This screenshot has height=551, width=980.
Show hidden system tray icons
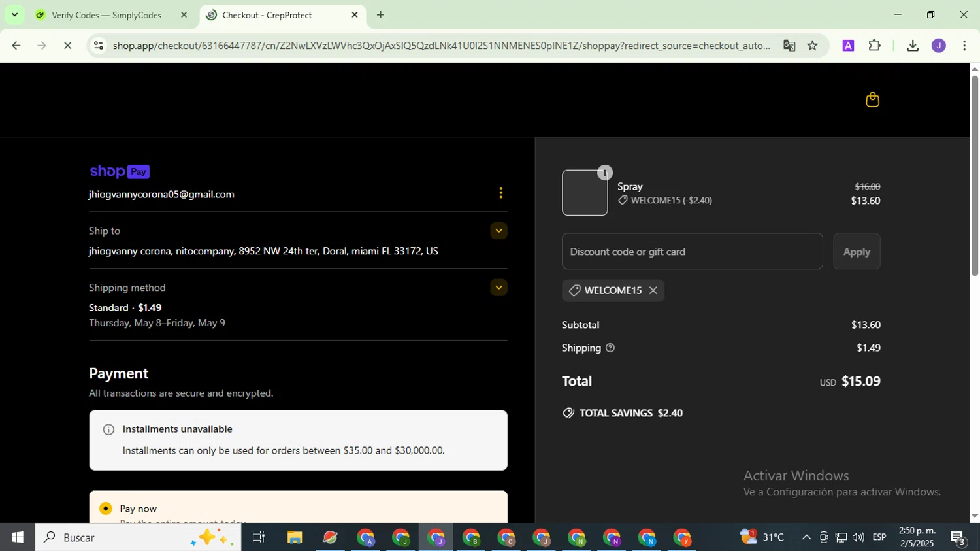806,537
